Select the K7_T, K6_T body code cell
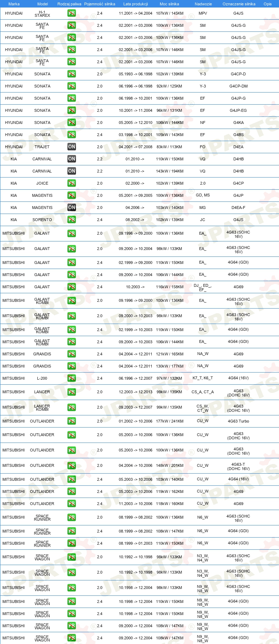Screen dimensions: 279x644 [203, 378]
